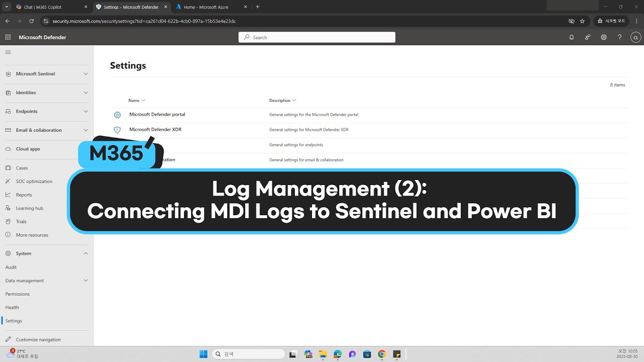Open the help question mark icon

coord(620,37)
